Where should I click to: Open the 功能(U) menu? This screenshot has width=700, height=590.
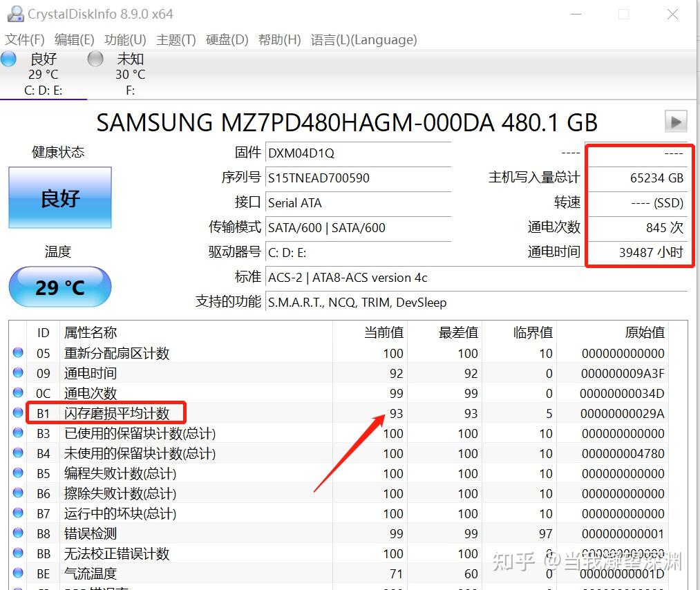124,40
